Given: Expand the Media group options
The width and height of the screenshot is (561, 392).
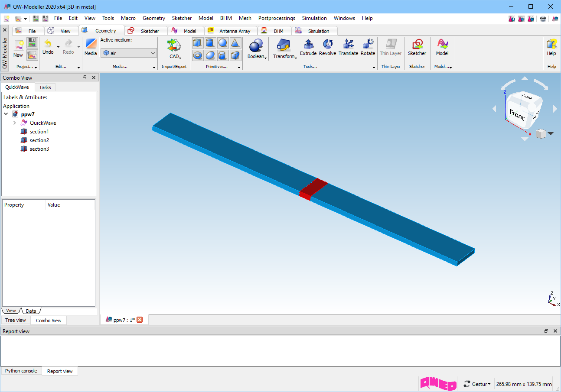Looking at the screenshot, I should [x=154, y=68].
